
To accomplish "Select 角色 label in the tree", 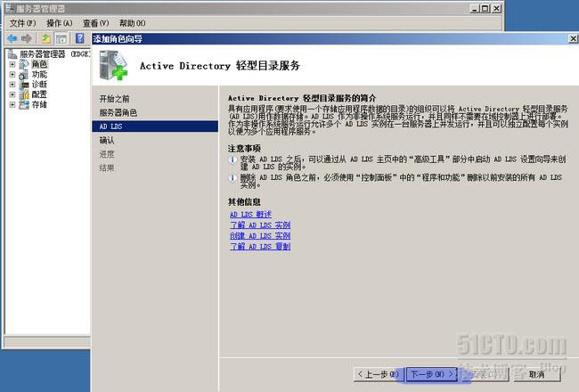I will point(39,64).
